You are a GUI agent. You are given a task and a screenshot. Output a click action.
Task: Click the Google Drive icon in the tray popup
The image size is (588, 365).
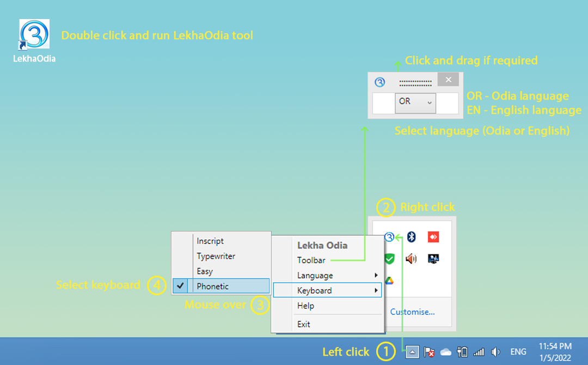click(x=389, y=280)
